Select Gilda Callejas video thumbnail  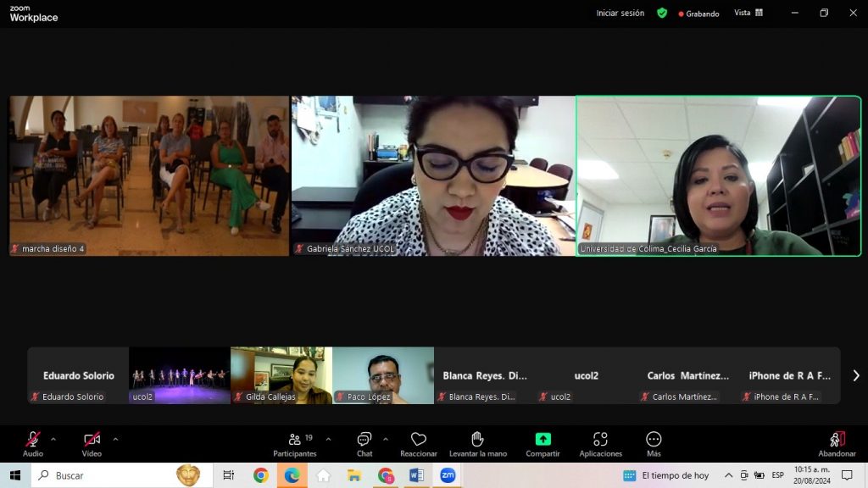(x=281, y=374)
